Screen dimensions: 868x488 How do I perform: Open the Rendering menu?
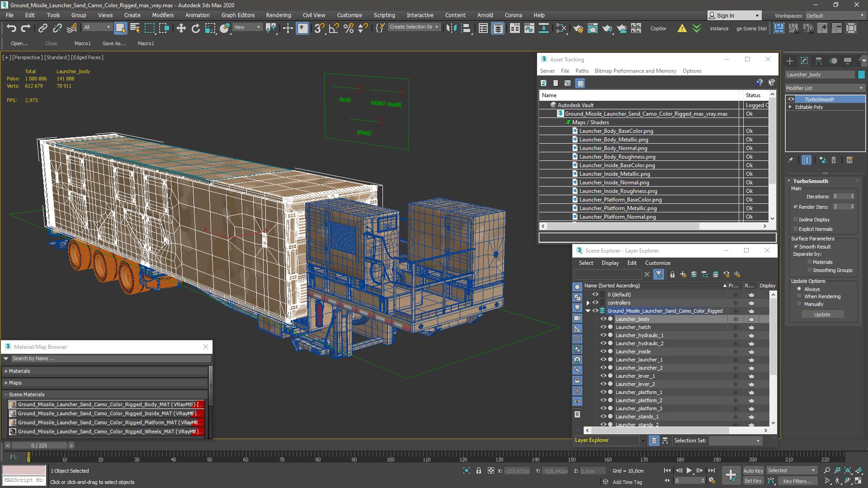tap(278, 15)
